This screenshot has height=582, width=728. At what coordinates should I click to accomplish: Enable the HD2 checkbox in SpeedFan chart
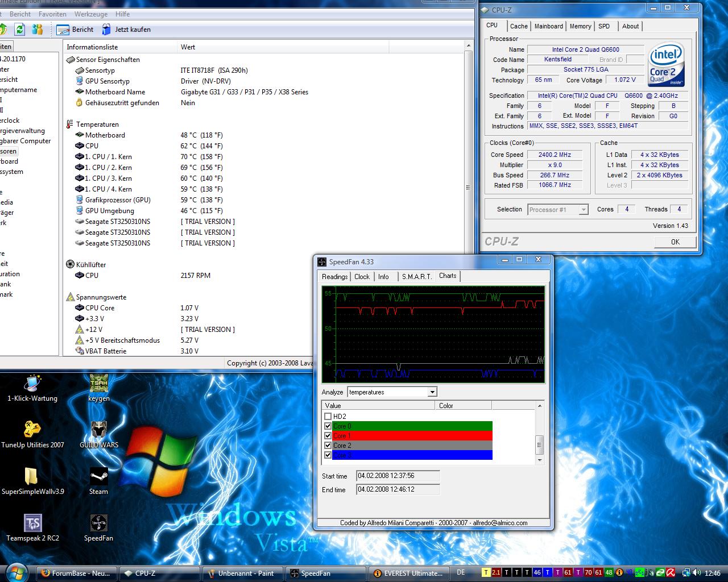328,417
